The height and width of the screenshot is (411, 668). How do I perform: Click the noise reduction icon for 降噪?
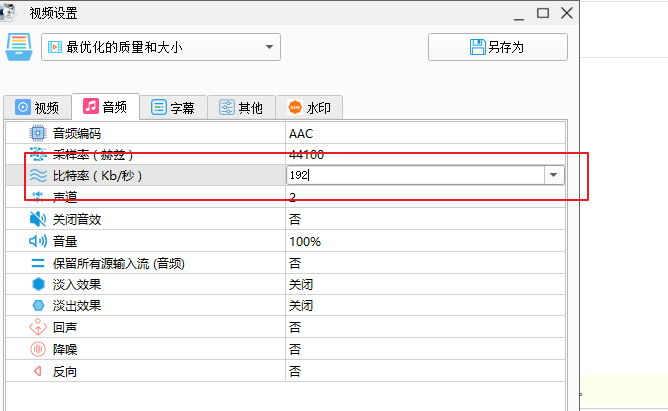click(38, 349)
